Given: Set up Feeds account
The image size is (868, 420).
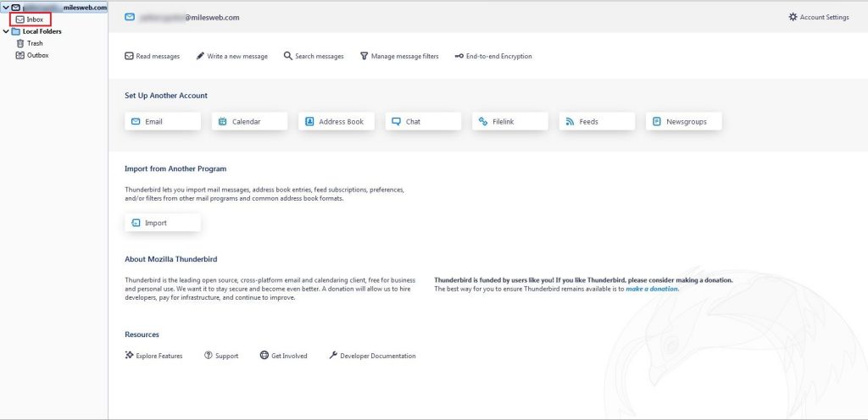Looking at the screenshot, I should point(598,122).
